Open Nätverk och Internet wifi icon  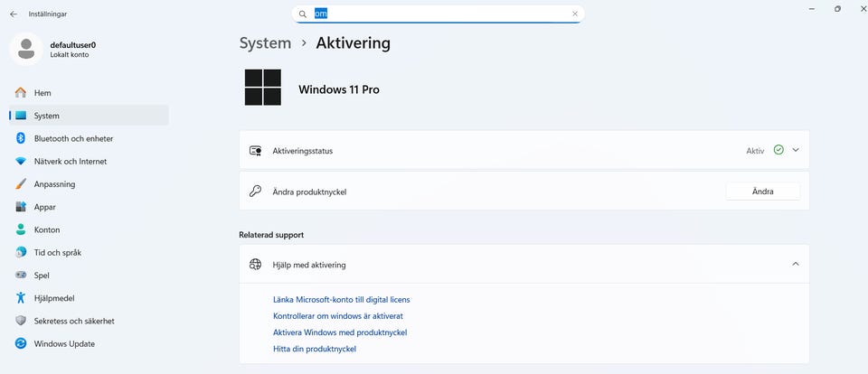pos(21,161)
